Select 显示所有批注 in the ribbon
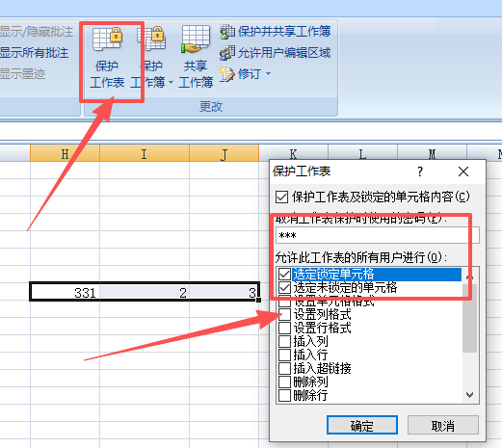 pos(34,53)
